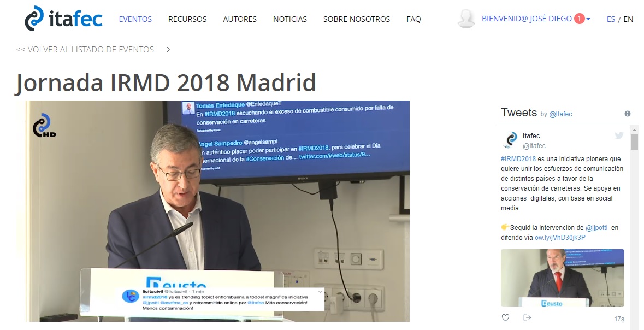This screenshot has width=644, height=330.
Task: Click the next event arrow chevron
Action: coord(168,50)
